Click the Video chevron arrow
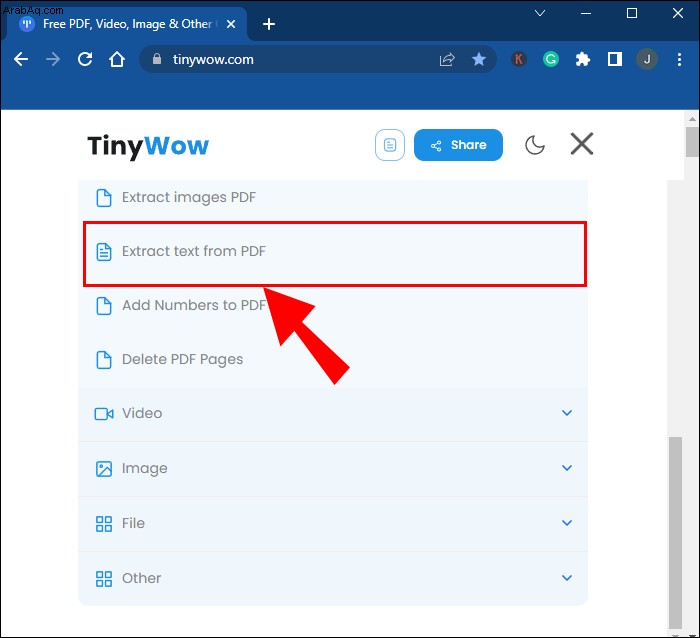Screen dimensions: 700x638 567,413
